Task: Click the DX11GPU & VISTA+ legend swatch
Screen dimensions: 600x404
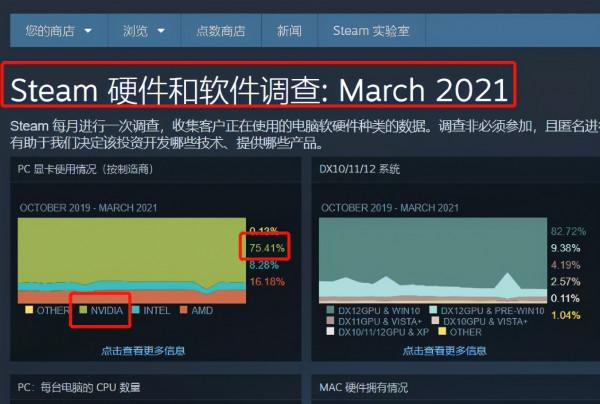Action: (330, 320)
